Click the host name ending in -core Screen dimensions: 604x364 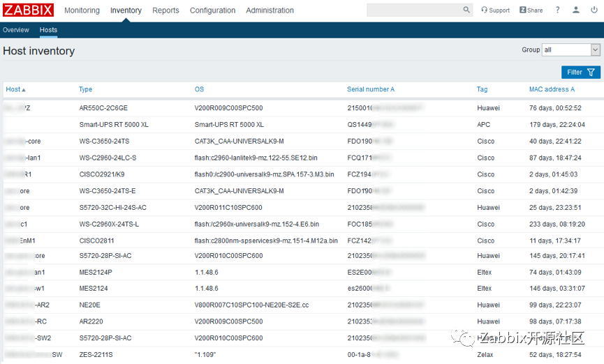coord(22,142)
